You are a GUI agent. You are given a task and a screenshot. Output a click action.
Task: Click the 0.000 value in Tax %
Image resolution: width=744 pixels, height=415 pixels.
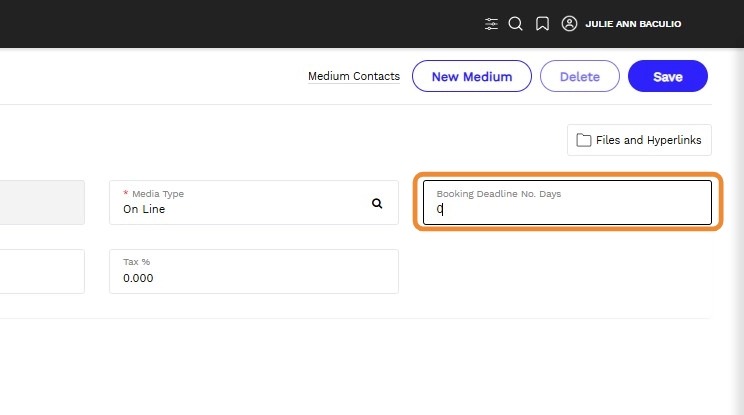pyautogui.click(x=138, y=279)
